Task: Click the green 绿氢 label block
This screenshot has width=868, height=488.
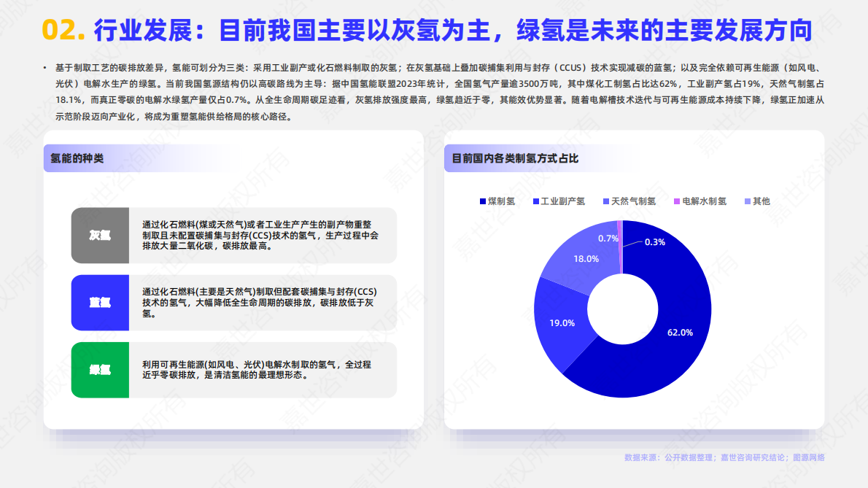Action: pyautogui.click(x=100, y=370)
